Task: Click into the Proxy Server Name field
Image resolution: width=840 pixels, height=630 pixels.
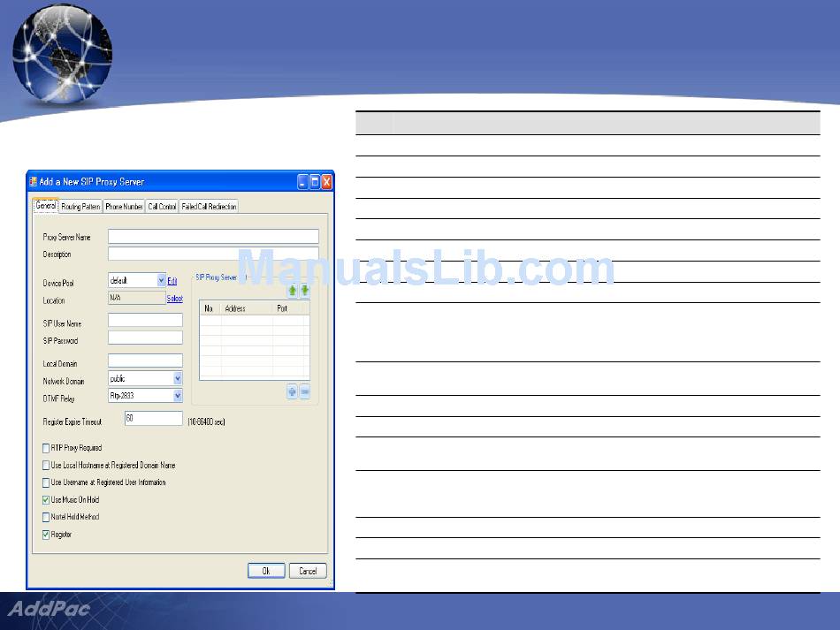Action: [212, 237]
